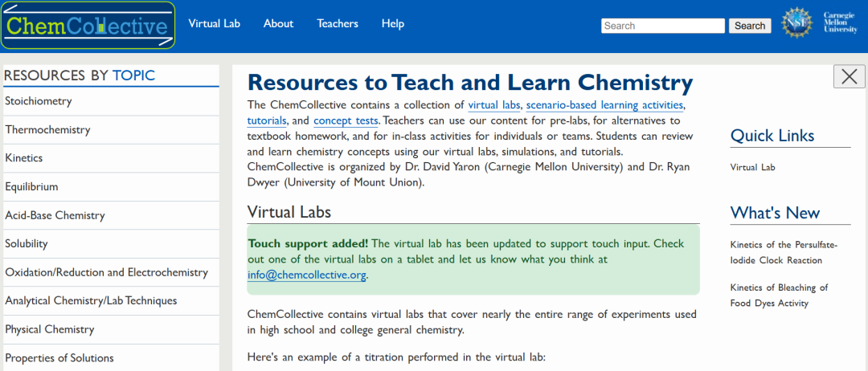Click the ChemCollective logo

[88, 26]
